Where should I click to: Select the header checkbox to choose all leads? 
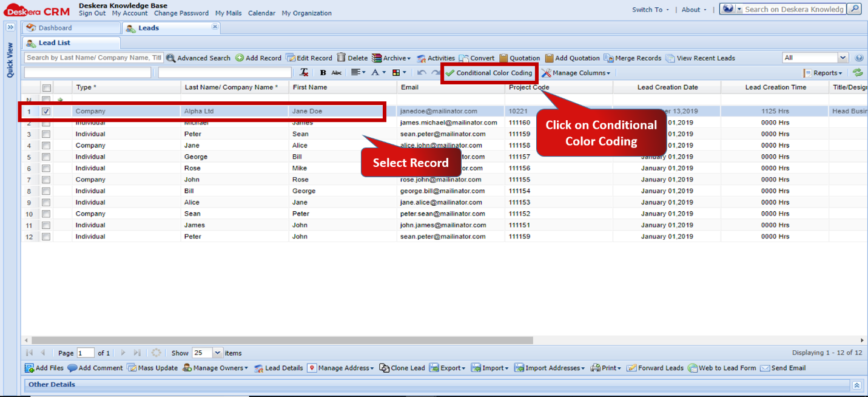(x=45, y=87)
